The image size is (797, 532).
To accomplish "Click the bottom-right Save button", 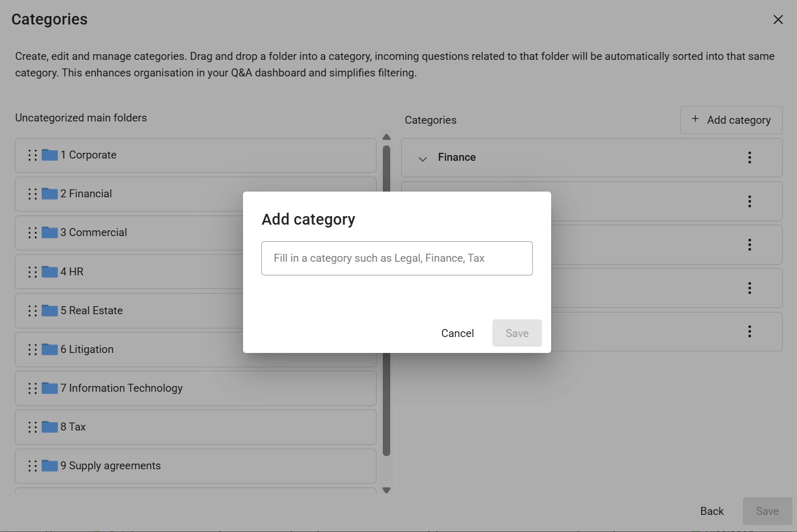I will [767, 511].
